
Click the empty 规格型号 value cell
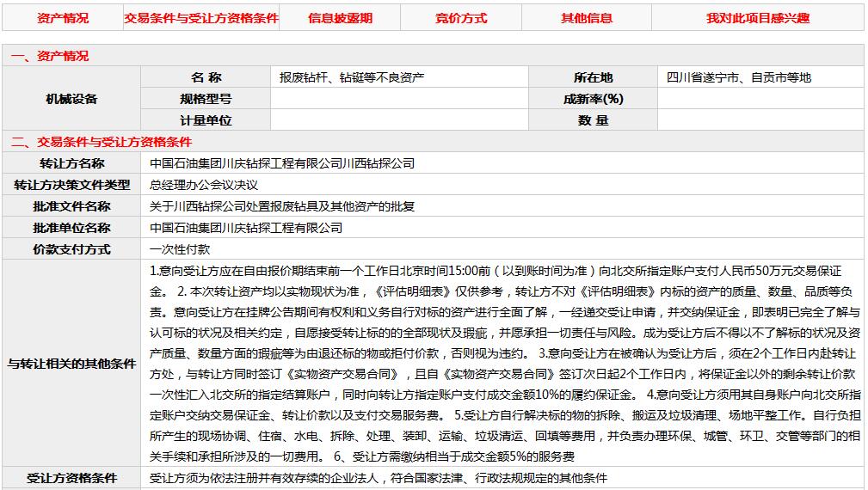pos(399,99)
